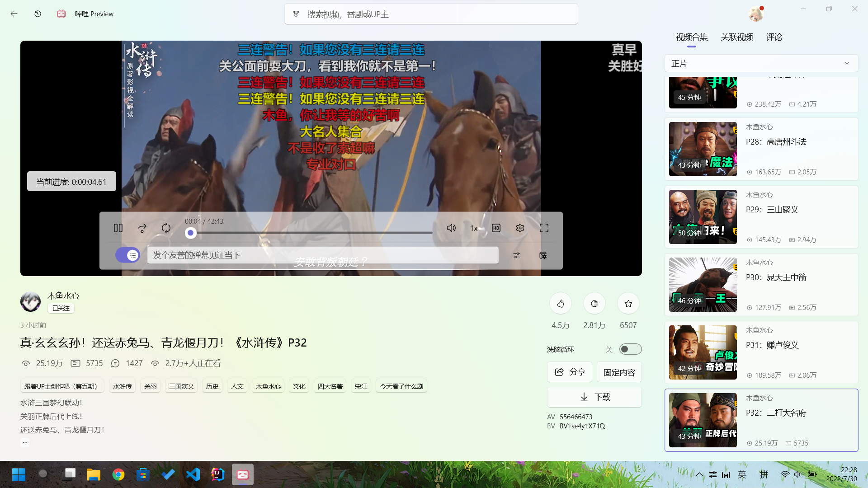Open the Windows Start menu
The image size is (868, 488).
(19, 474)
